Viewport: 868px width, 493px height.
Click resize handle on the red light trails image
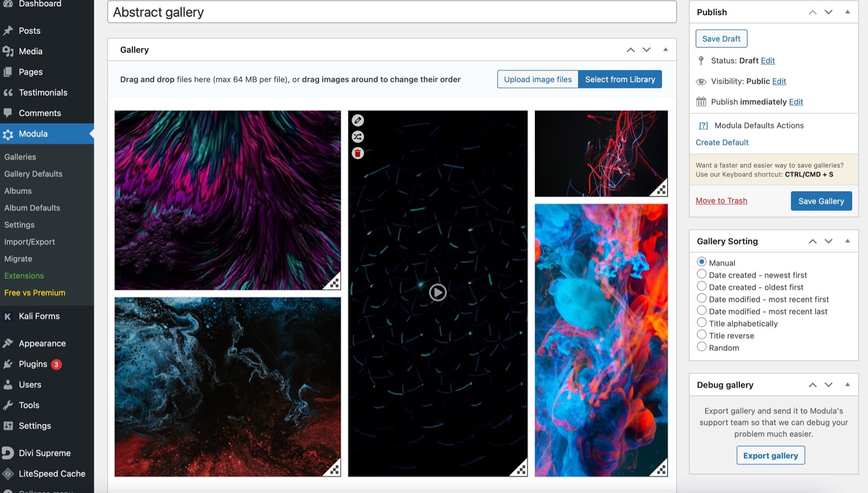(x=660, y=189)
